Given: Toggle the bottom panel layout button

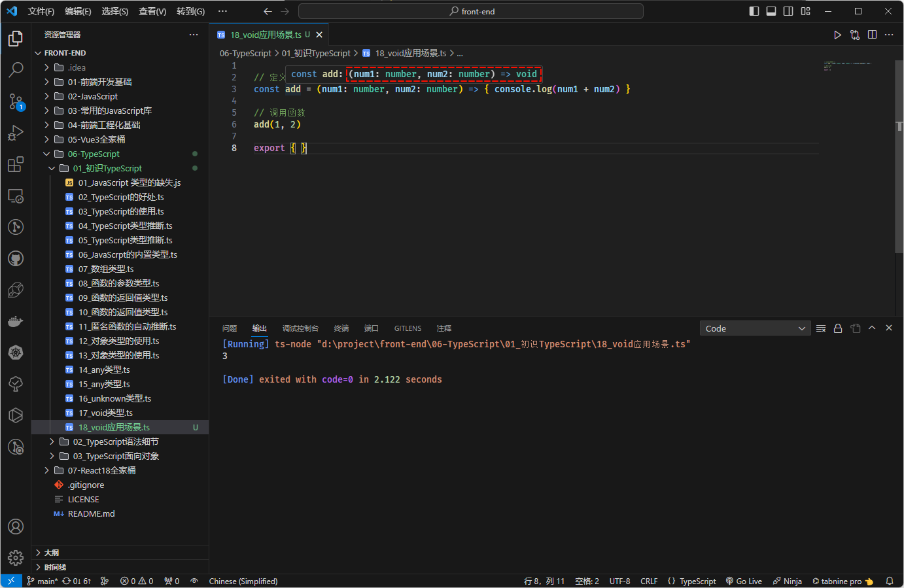Looking at the screenshot, I should 771,11.
